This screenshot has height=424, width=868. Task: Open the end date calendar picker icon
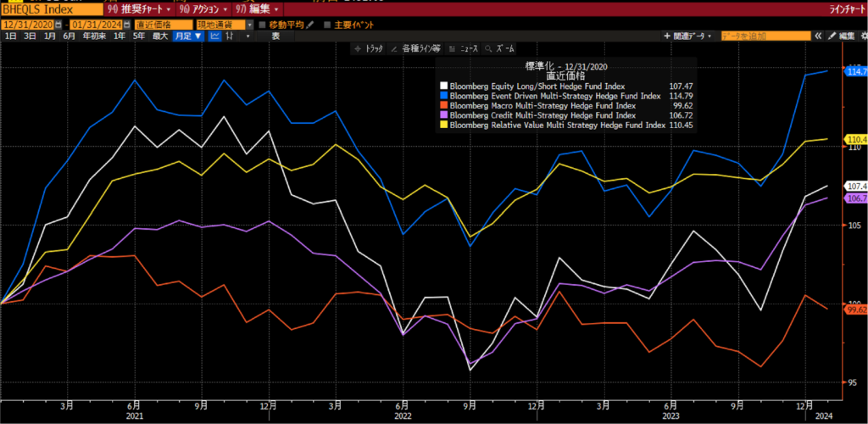128,25
